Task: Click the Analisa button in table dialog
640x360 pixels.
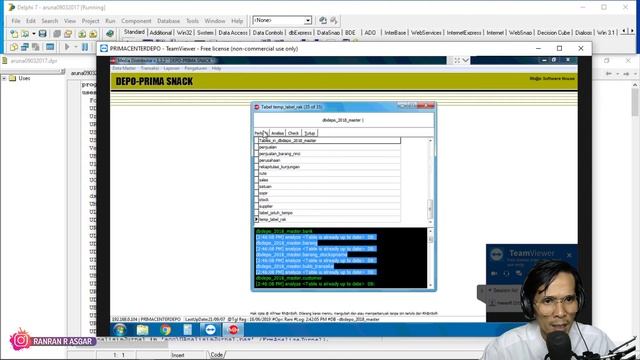Action: 277,133
